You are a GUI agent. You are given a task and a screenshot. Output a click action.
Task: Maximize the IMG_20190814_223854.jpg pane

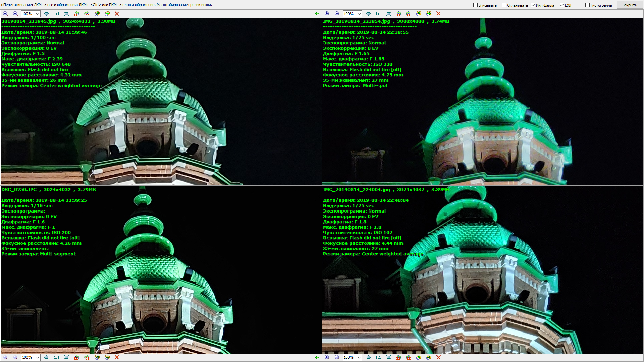point(388,14)
